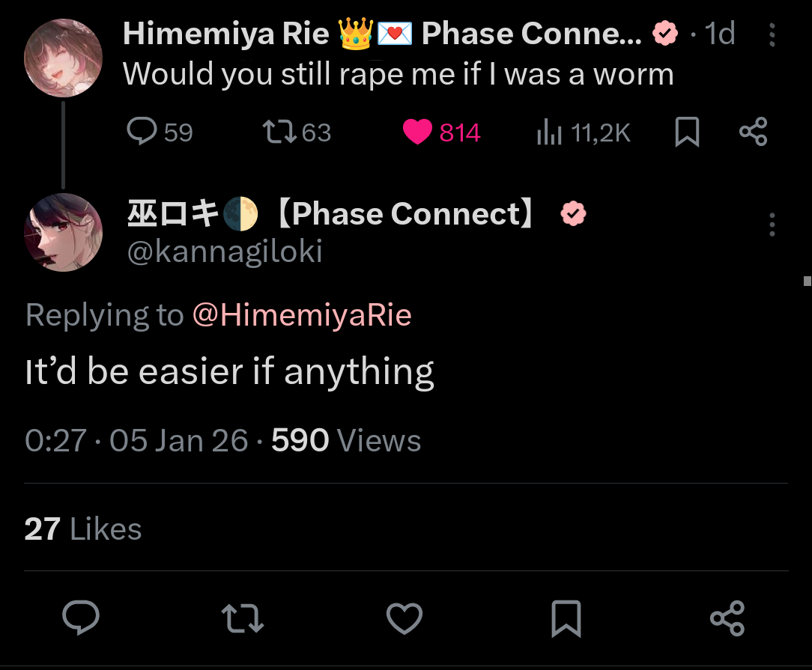
Task: Share Himemiya Rie's post
Action: coord(754,132)
